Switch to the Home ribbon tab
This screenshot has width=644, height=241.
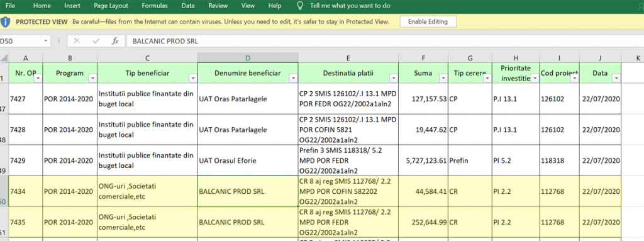tap(42, 6)
